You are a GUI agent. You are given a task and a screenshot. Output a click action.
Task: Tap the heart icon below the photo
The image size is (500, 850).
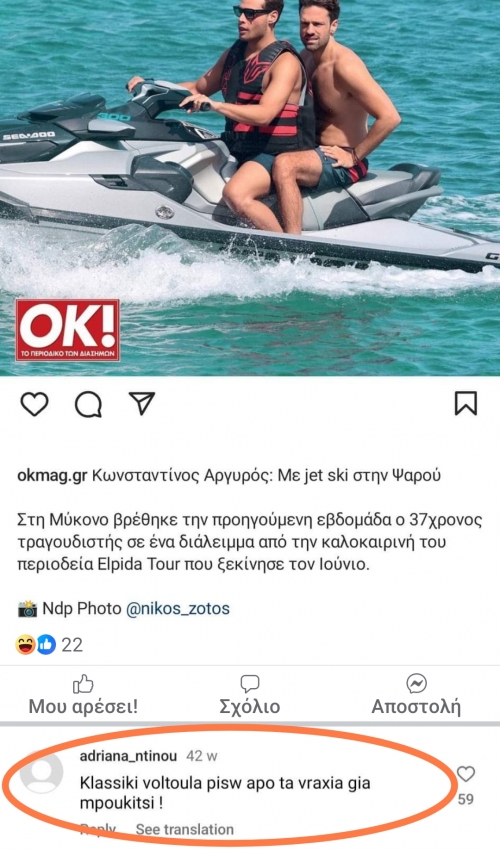tap(35, 404)
